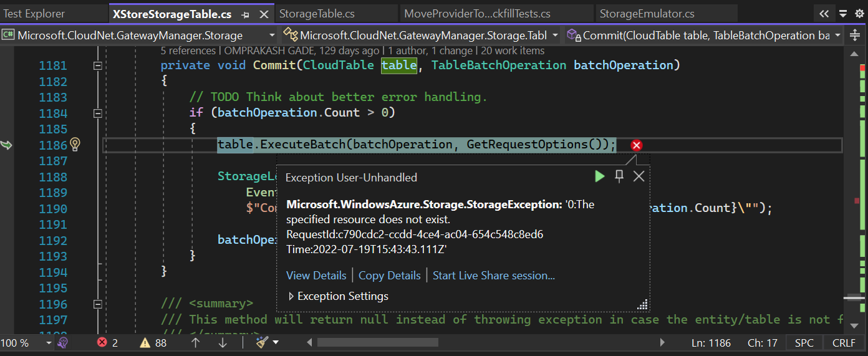Viewport: 868px width, 356px height.
Task: Click the Ch: 17 column indicator
Action: (763, 343)
